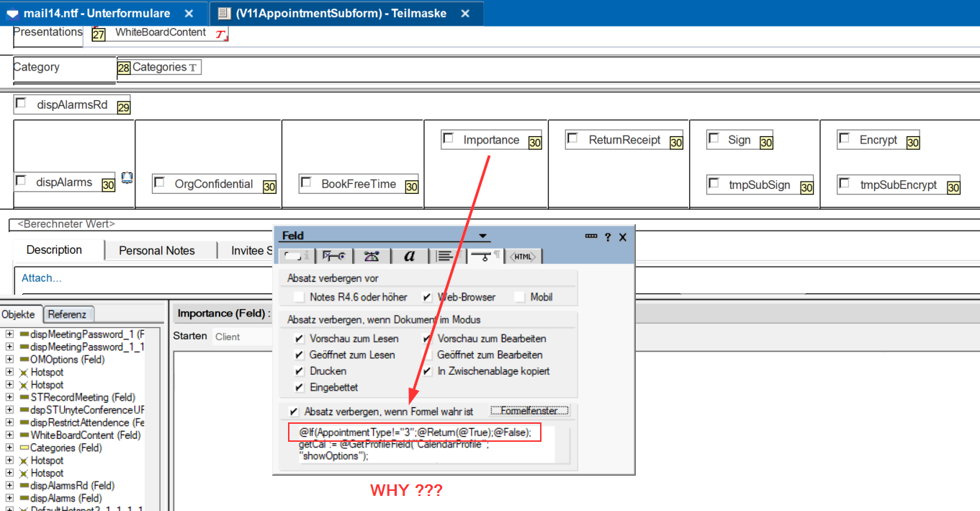The width and height of the screenshot is (980, 511).
Task: Open the control settings tab icon
Action: [333, 256]
